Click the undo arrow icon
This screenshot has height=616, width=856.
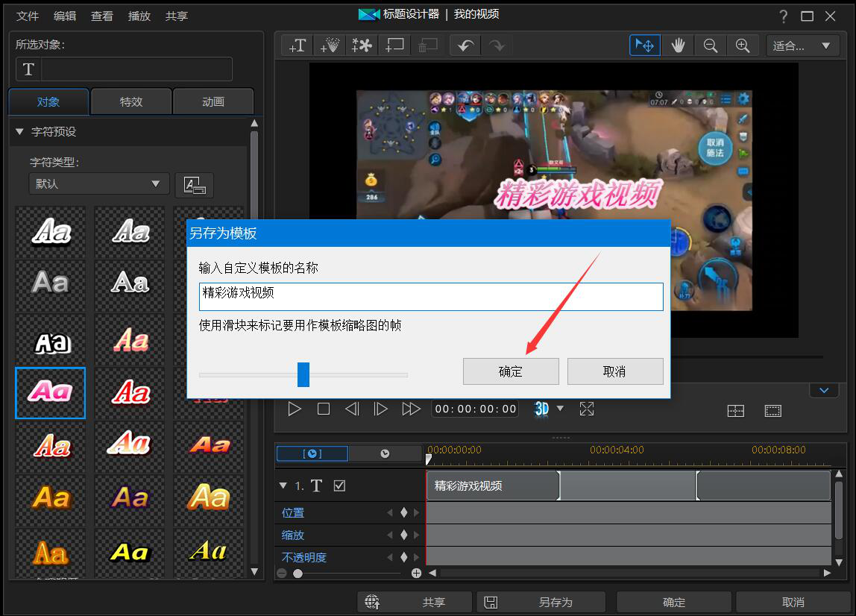pyautogui.click(x=465, y=45)
